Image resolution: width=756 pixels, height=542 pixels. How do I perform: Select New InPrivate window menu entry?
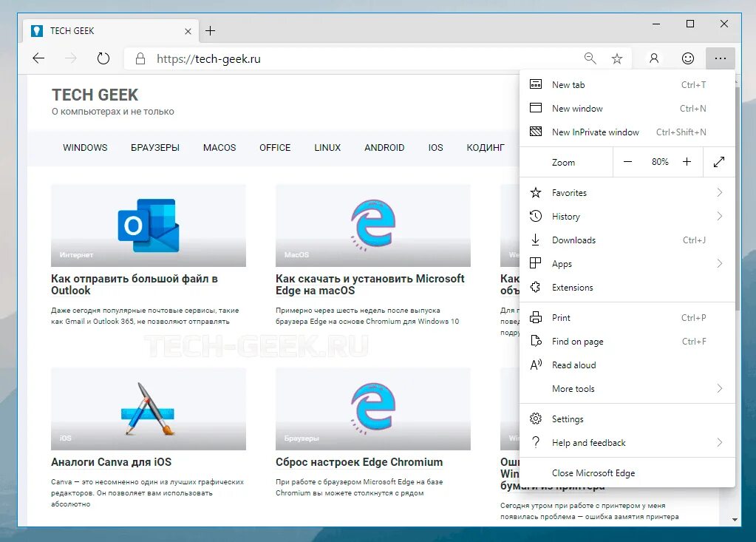click(627, 132)
